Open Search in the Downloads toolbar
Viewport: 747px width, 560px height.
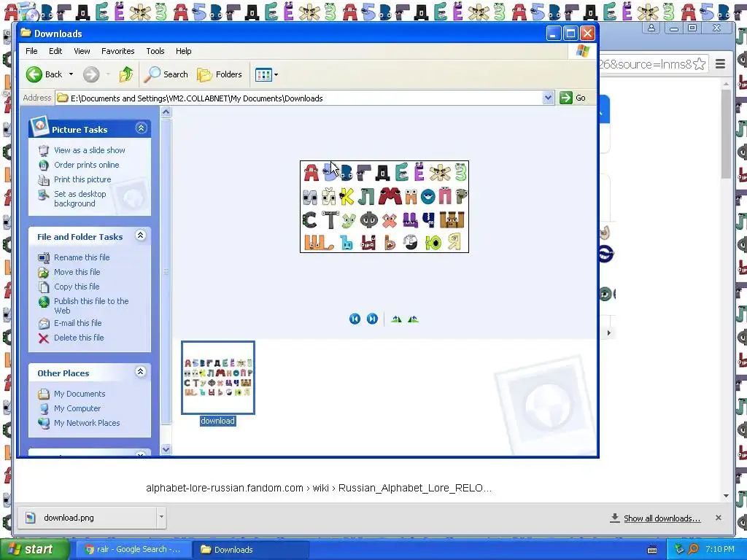pos(167,74)
